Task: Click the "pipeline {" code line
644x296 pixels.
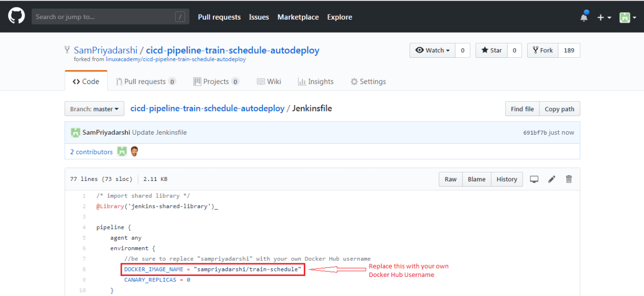Action: coord(114,227)
